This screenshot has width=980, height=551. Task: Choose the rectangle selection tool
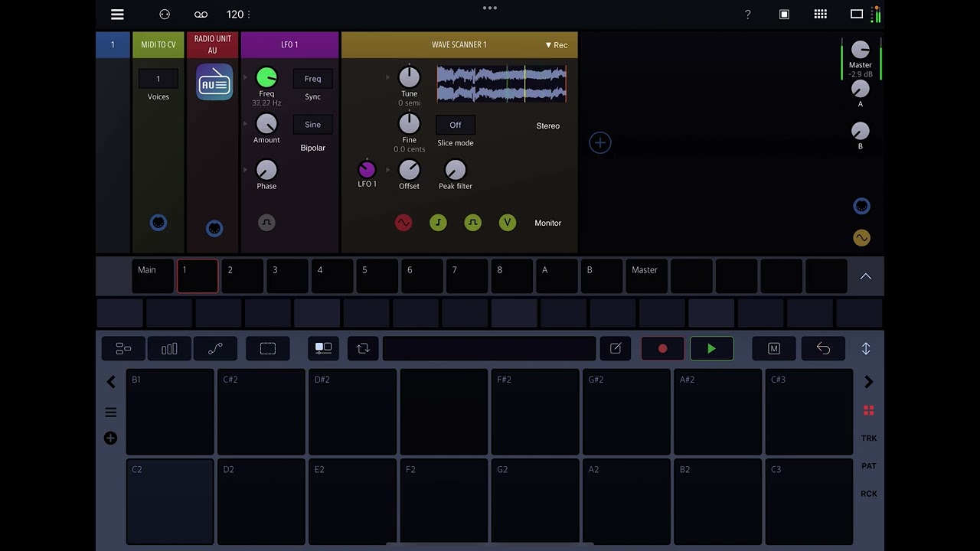pyautogui.click(x=267, y=348)
